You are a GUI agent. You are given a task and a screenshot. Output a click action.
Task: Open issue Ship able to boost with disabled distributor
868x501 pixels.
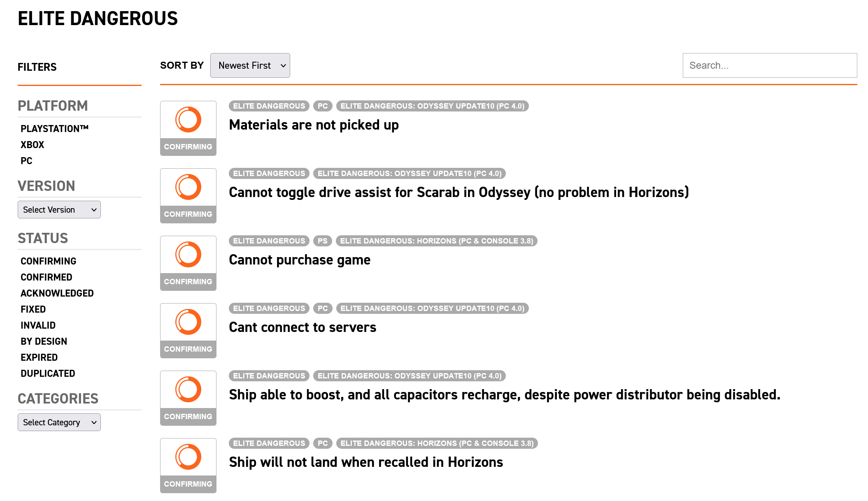505,395
